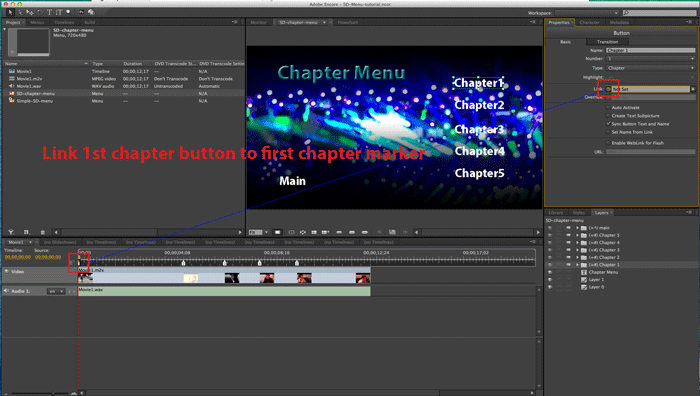Enable the Set Name from Link checkbox
Viewport: 700px width, 396px height.
coord(608,132)
